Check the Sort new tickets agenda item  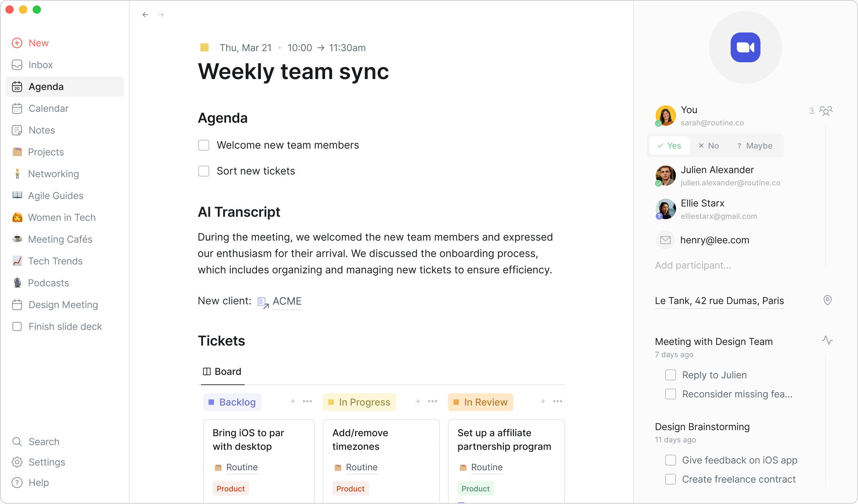tap(204, 171)
